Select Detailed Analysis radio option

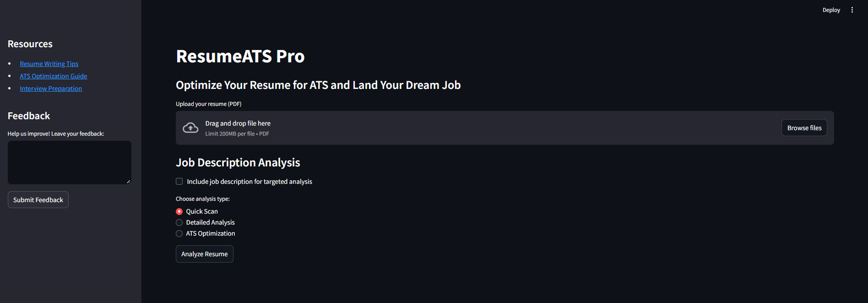pyautogui.click(x=179, y=222)
